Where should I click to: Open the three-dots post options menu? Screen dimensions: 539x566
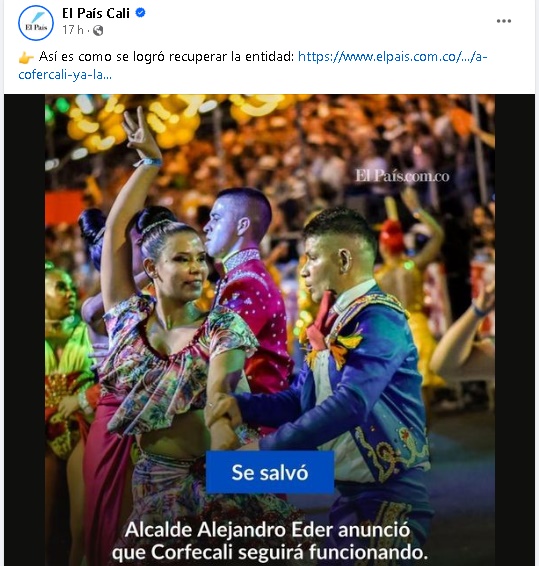tap(504, 21)
